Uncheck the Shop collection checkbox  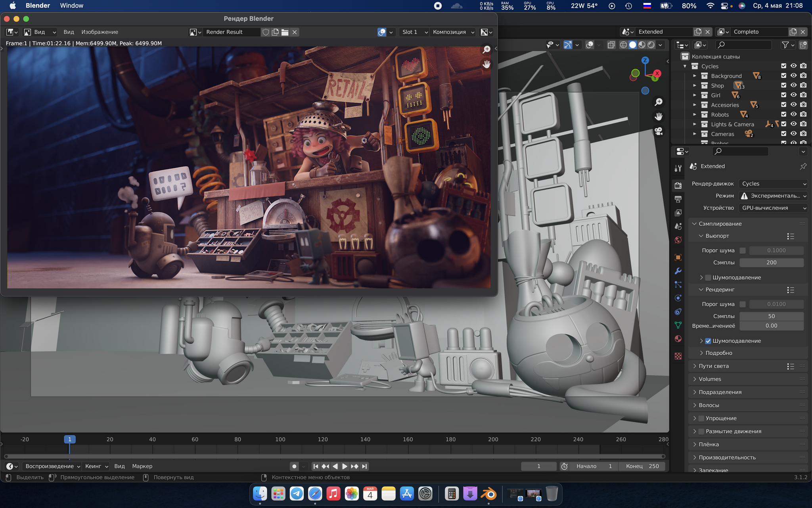click(783, 85)
